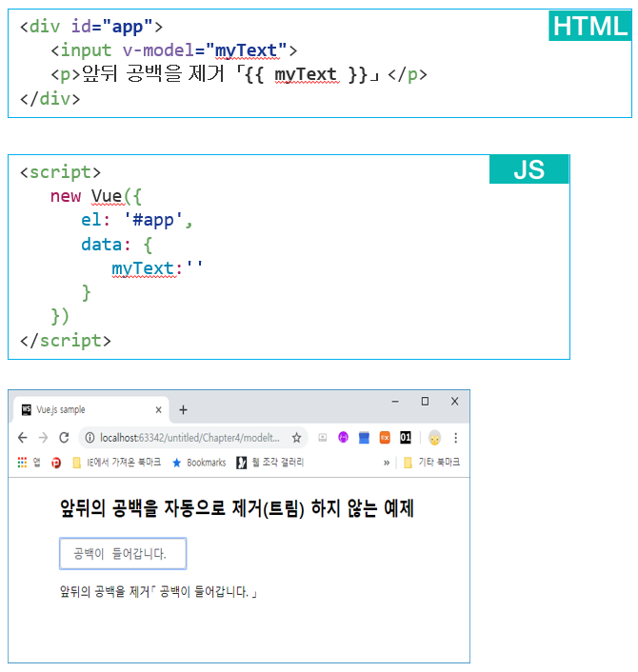Bookmark this page with the star icon
Image resolution: width=638 pixels, height=672 pixels.
coord(296,438)
